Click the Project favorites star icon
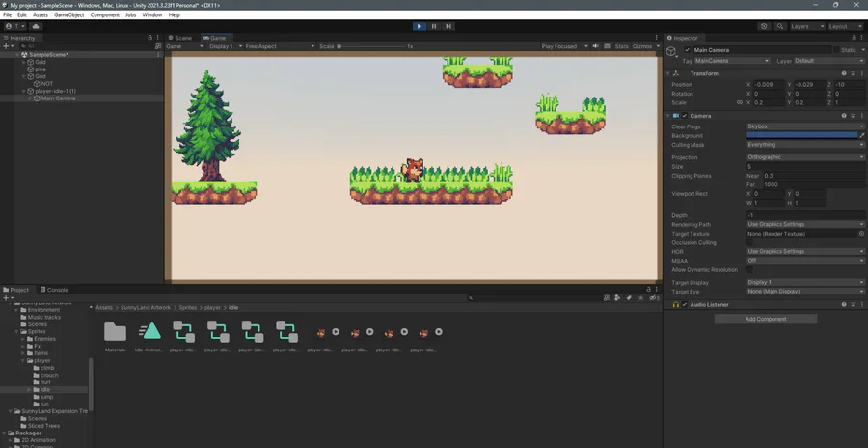 click(641, 298)
